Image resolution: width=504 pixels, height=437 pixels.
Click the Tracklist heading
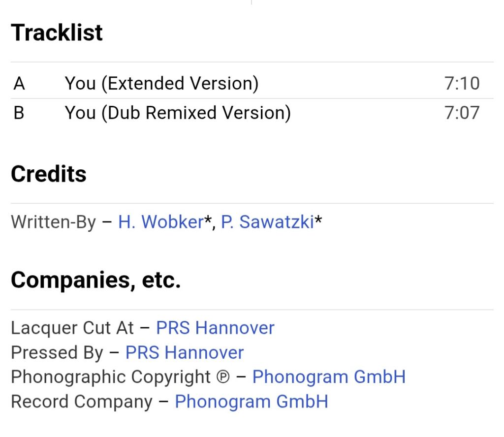(57, 32)
